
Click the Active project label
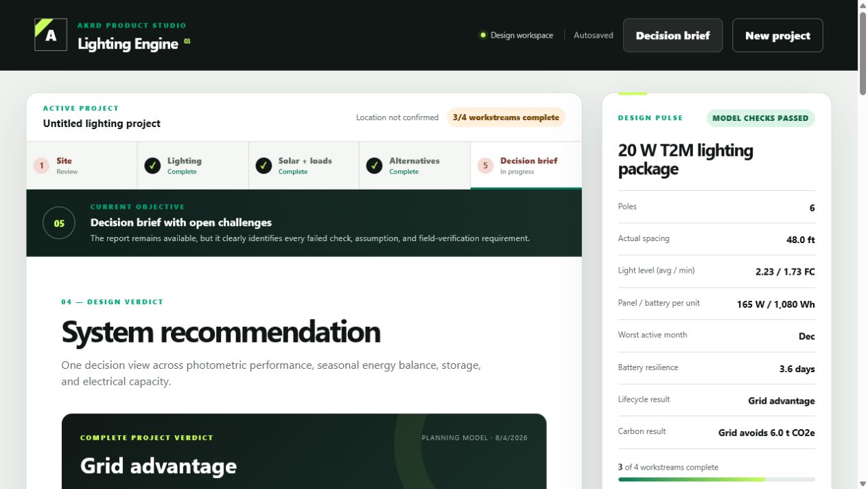coord(81,108)
